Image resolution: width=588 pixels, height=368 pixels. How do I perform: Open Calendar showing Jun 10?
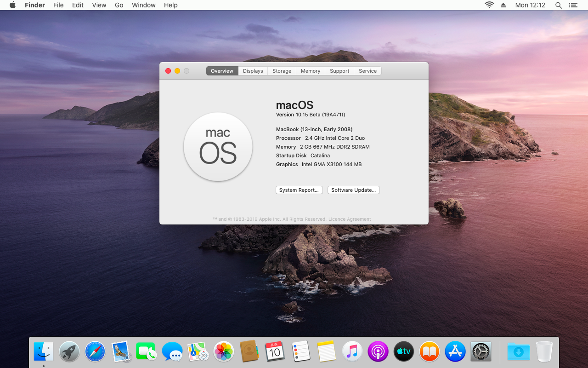pos(275,352)
